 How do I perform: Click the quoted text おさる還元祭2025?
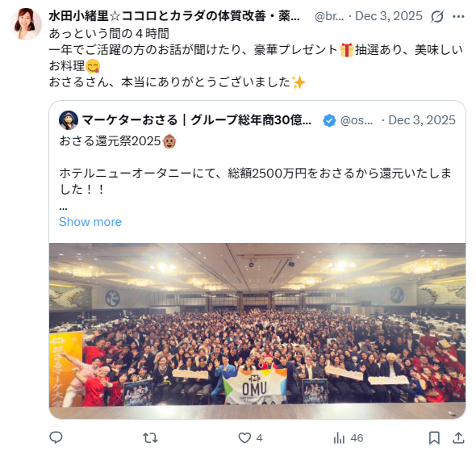[x=110, y=141]
